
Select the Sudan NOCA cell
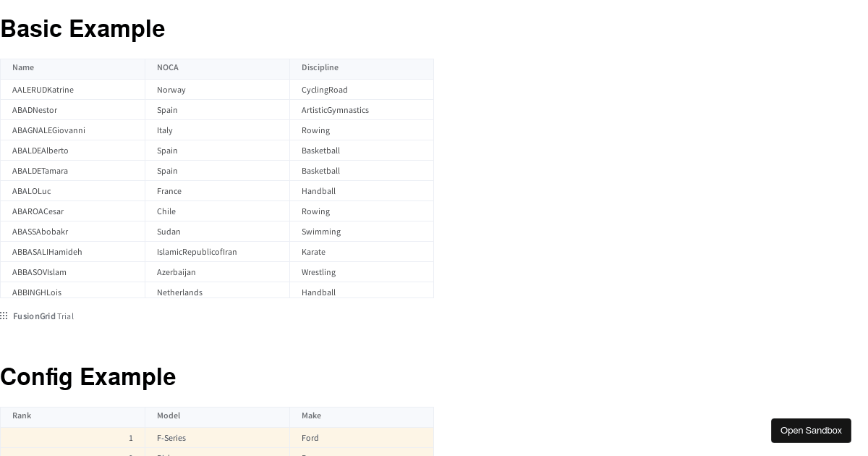point(169,232)
